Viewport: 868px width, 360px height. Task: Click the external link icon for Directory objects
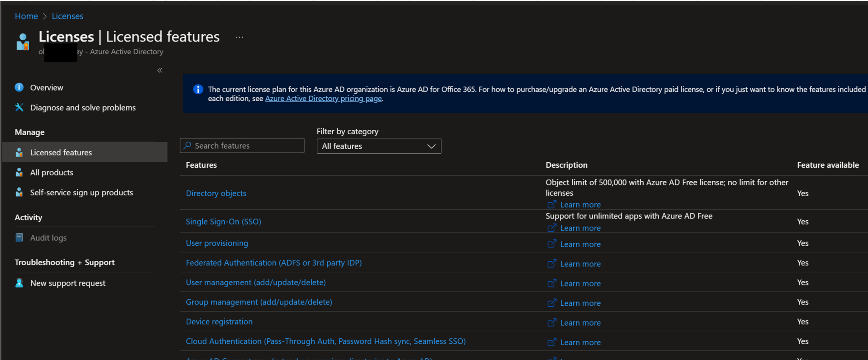pos(551,205)
